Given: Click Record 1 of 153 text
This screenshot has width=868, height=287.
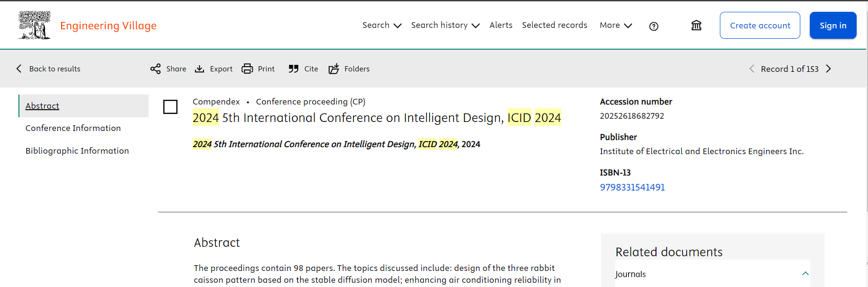Looking at the screenshot, I should [789, 69].
